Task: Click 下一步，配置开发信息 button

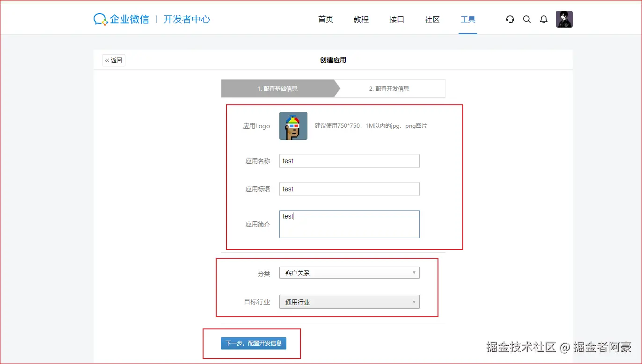Action: click(x=254, y=343)
